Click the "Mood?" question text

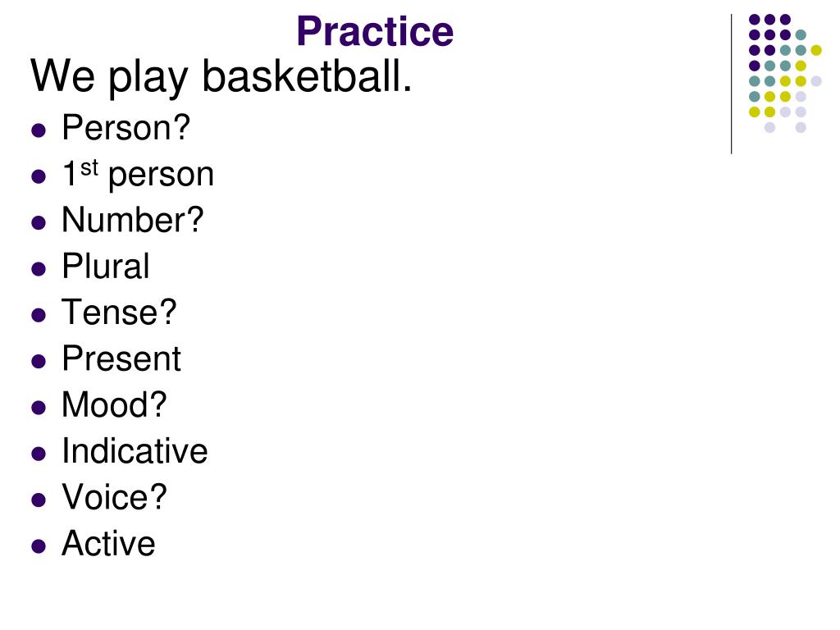[115, 404]
